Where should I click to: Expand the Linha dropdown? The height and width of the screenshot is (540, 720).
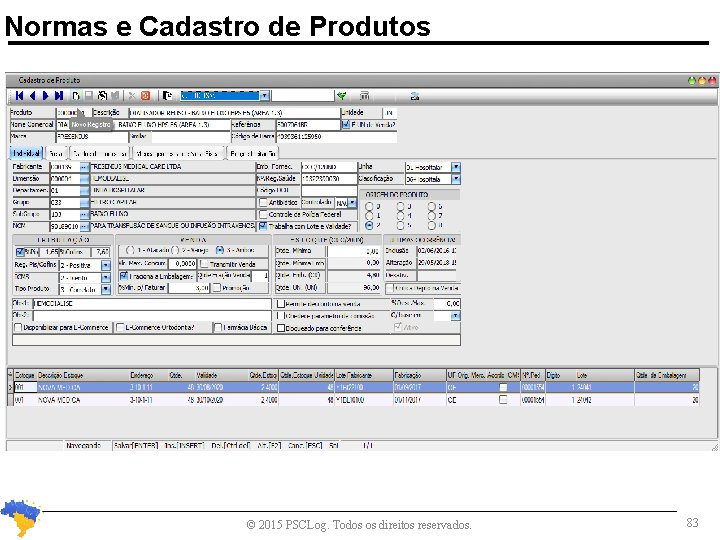click(x=456, y=167)
